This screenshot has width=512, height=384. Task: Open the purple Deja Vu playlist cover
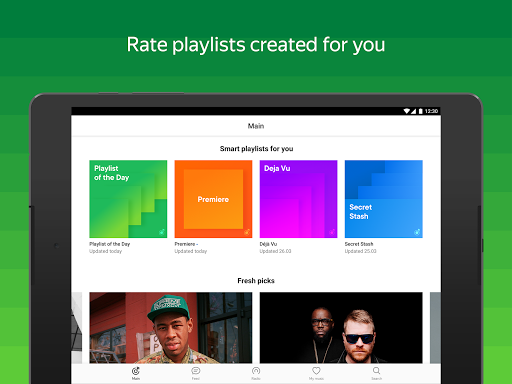(x=298, y=199)
